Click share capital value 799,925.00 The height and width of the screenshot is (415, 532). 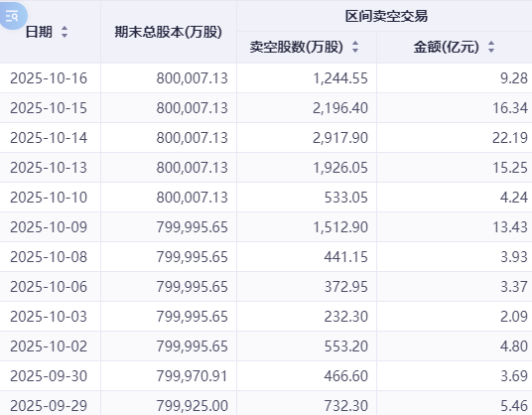click(192, 406)
